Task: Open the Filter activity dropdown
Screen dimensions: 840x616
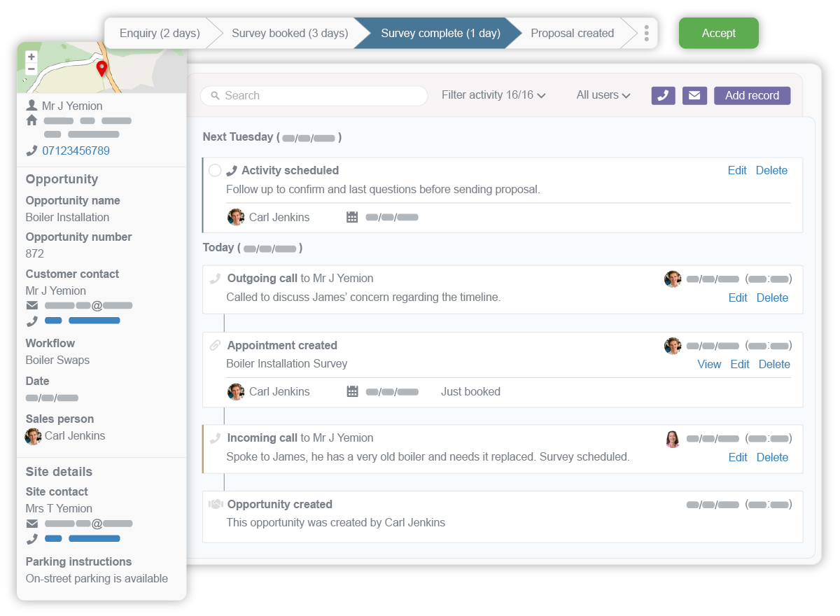Action: [493, 95]
